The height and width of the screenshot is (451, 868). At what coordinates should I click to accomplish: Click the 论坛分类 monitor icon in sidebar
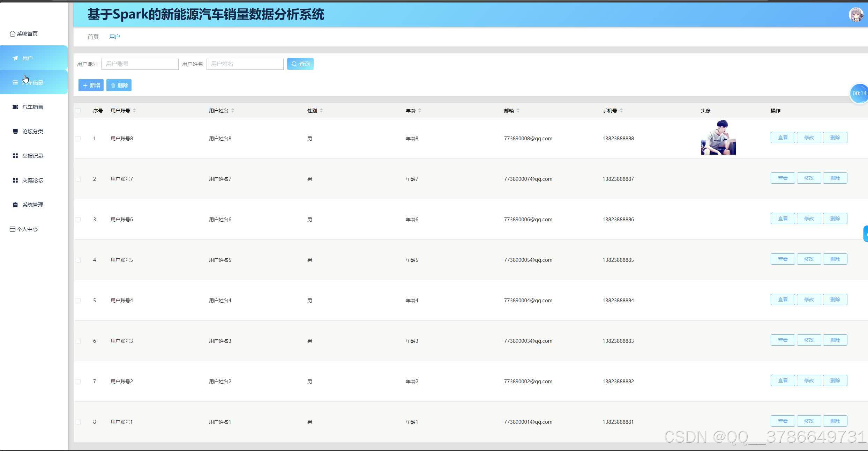pyautogui.click(x=15, y=131)
